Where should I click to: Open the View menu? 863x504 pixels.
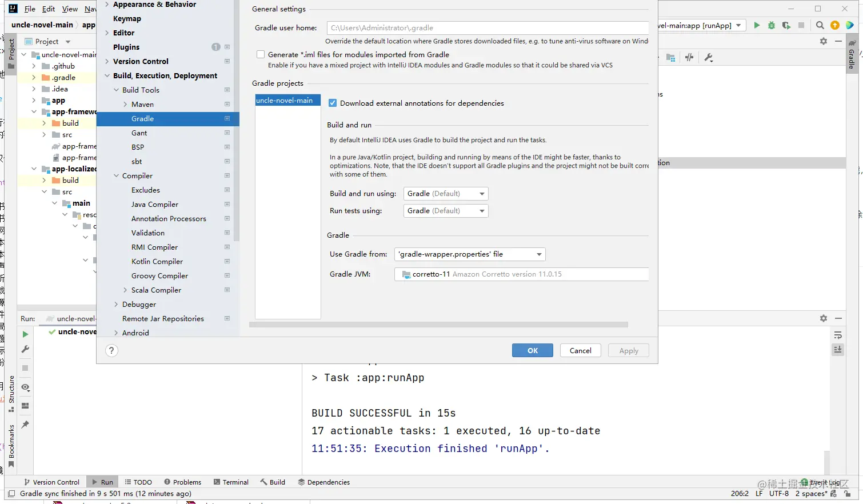pyautogui.click(x=70, y=9)
